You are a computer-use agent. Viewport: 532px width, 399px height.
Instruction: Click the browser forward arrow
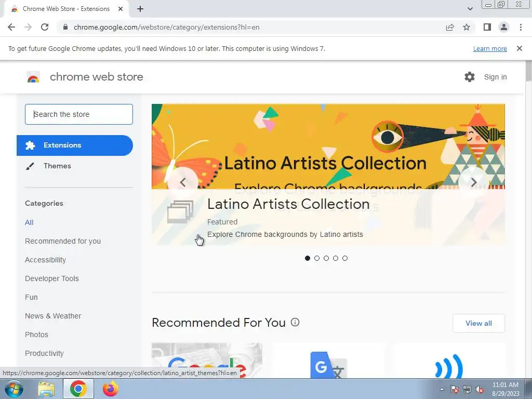click(x=28, y=27)
